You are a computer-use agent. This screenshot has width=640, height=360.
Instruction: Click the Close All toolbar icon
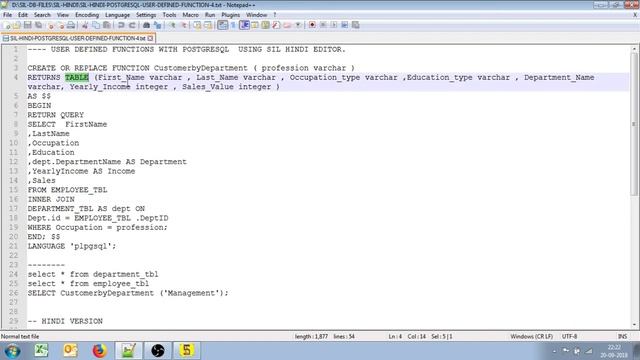pos(60,25)
